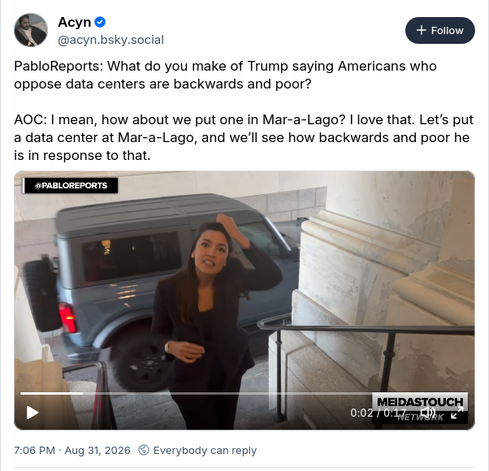Image resolution: width=489 pixels, height=471 pixels.
Task: Open Acyn's profile avatar
Action: [31, 30]
